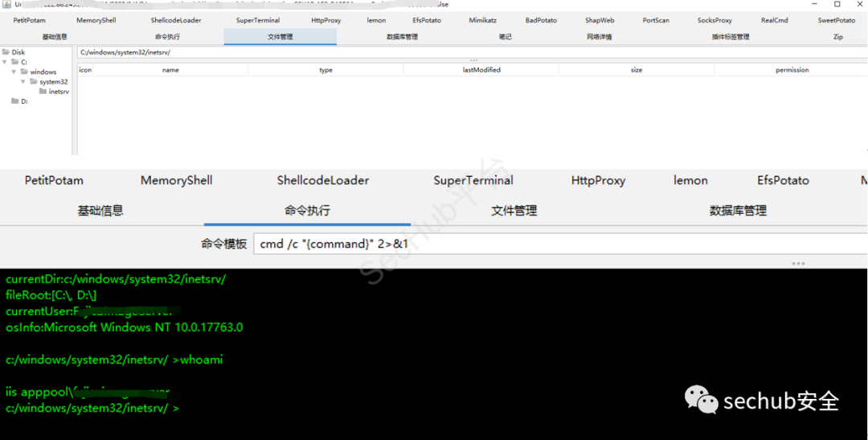This screenshot has height=440, width=868.
Task: Maximize the application window
Action: 837,4
